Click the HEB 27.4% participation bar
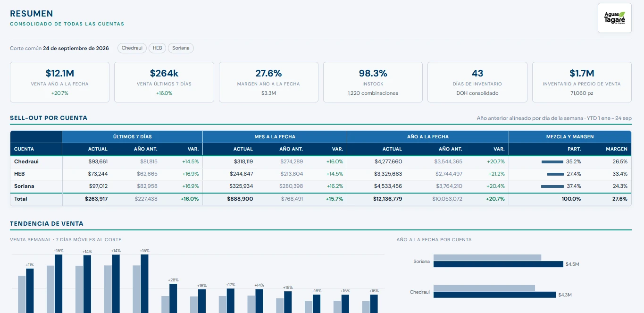Screen dimensions: 644x313 click(x=555, y=174)
